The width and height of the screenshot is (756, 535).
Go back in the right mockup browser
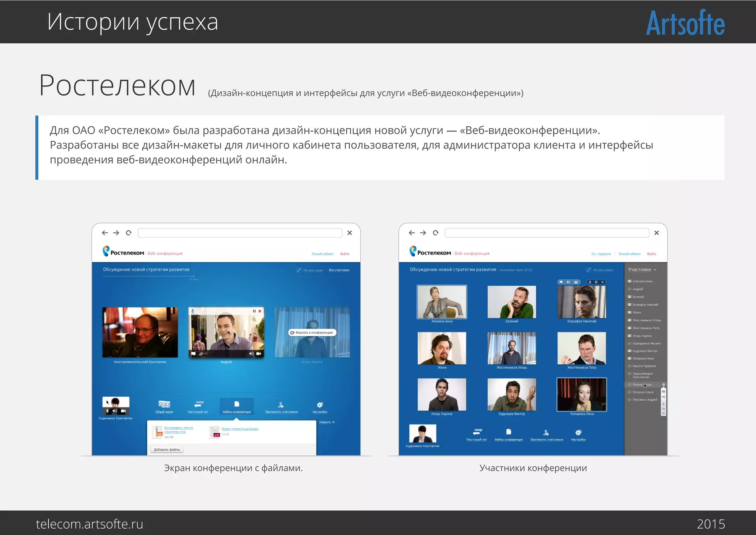click(412, 233)
